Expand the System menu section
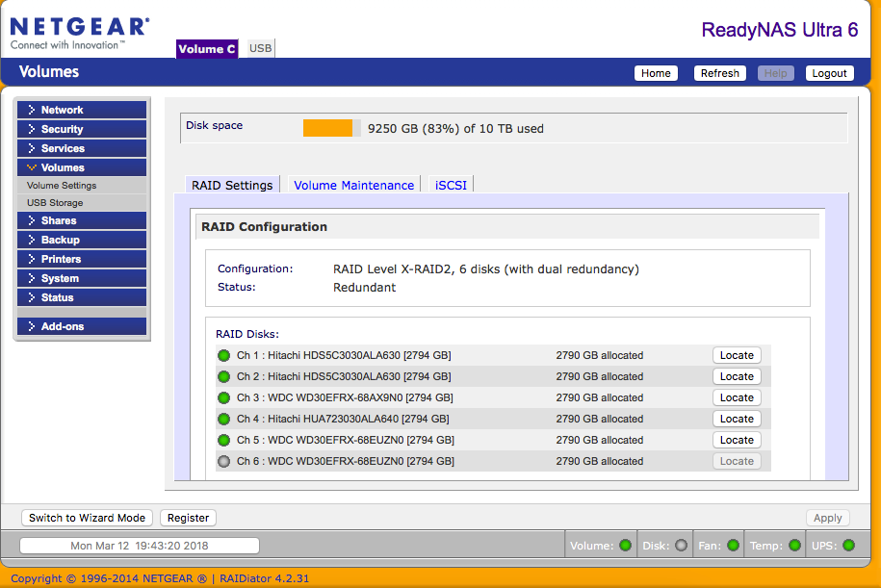 (x=82, y=278)
